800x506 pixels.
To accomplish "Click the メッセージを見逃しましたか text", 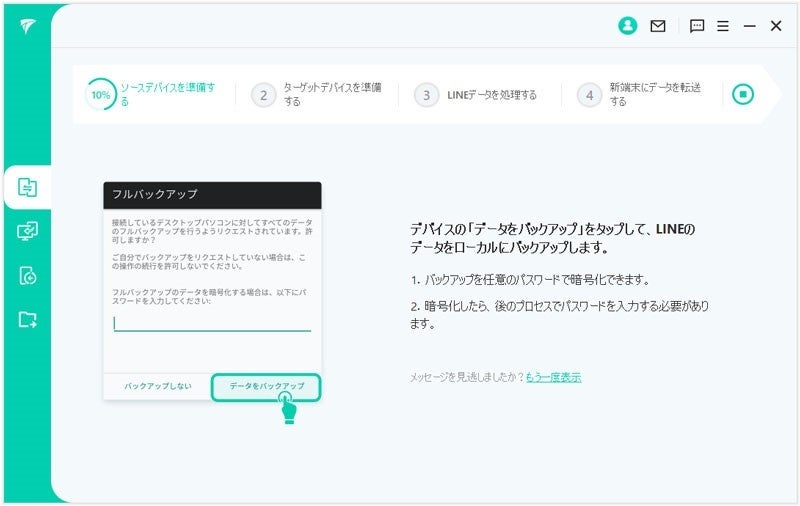I will tap(467, 377).
